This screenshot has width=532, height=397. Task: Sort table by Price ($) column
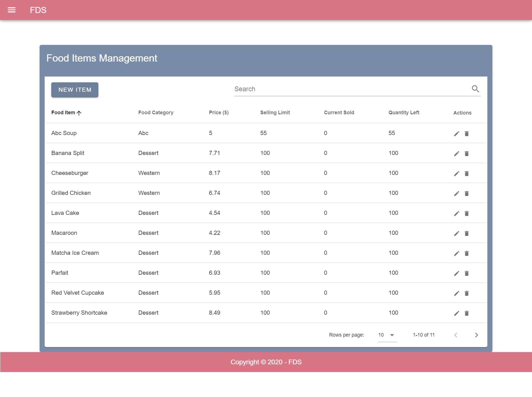[x=219, y=113]
